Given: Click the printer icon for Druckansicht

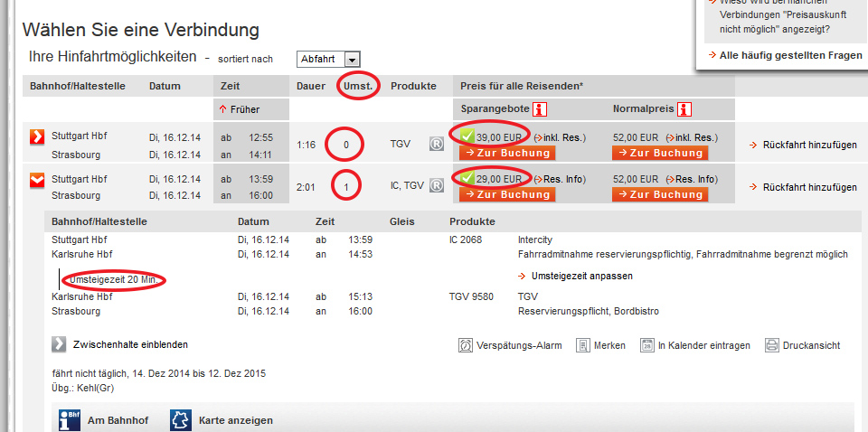Looking at the screenshot, I should point(772,345).
